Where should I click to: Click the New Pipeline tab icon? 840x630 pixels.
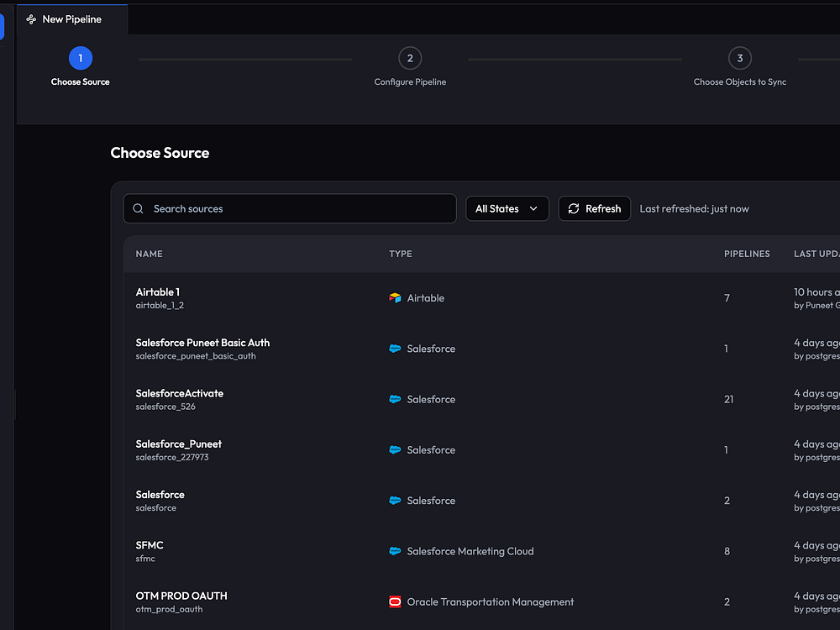pyautogui.click(x=31, y=19)
